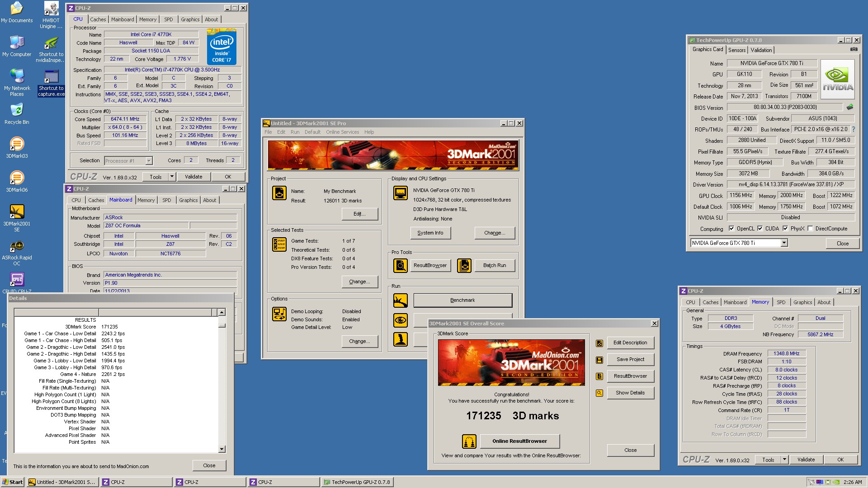The image size is (868, 488).
Task: Open My Computer desktop icon
Action: 17,46
